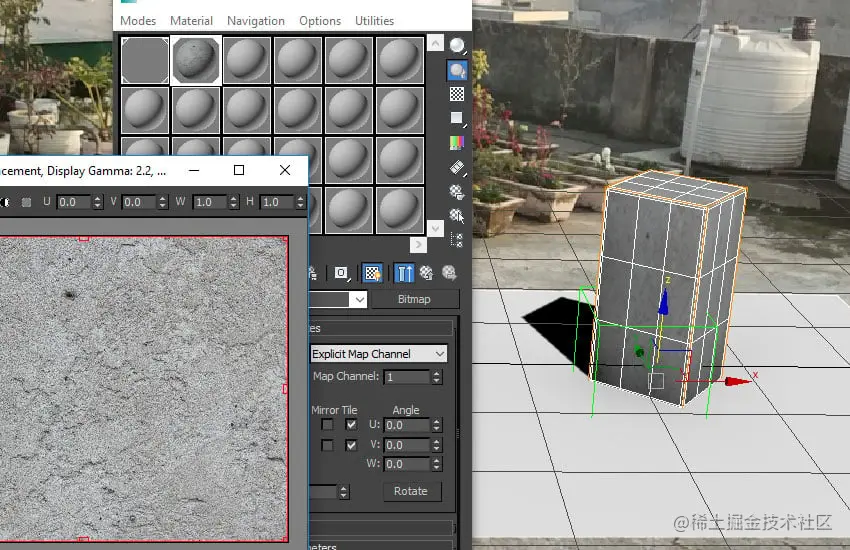Click the Map Channel spinner arrows
Screen dimensions: 850x550
click(436, 377)
